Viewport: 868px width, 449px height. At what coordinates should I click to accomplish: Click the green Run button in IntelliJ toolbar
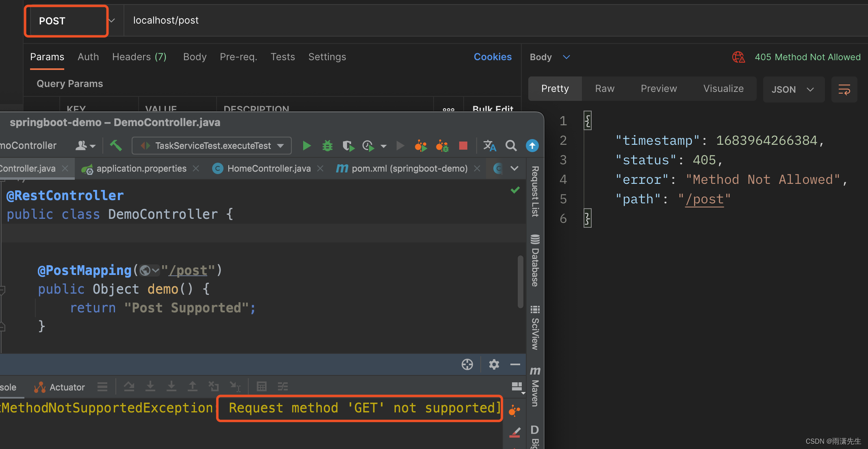pyautogui.click(x=307, y=146)
